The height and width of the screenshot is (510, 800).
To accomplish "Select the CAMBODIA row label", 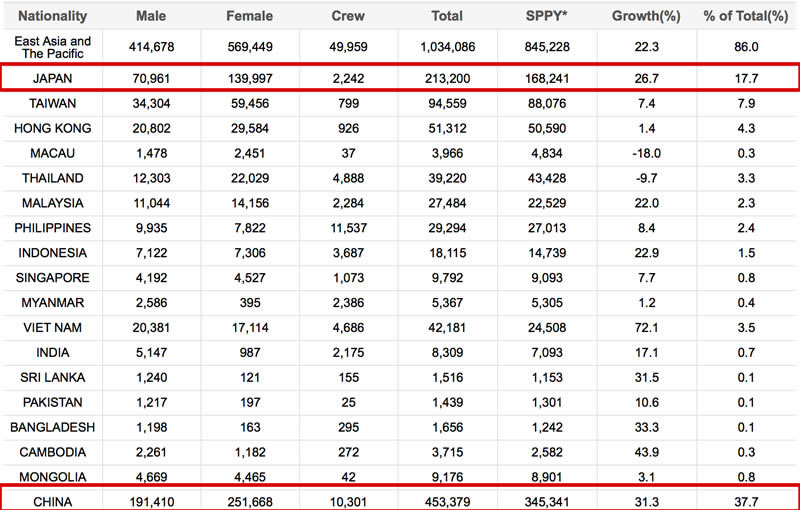I will coord(53,452).
